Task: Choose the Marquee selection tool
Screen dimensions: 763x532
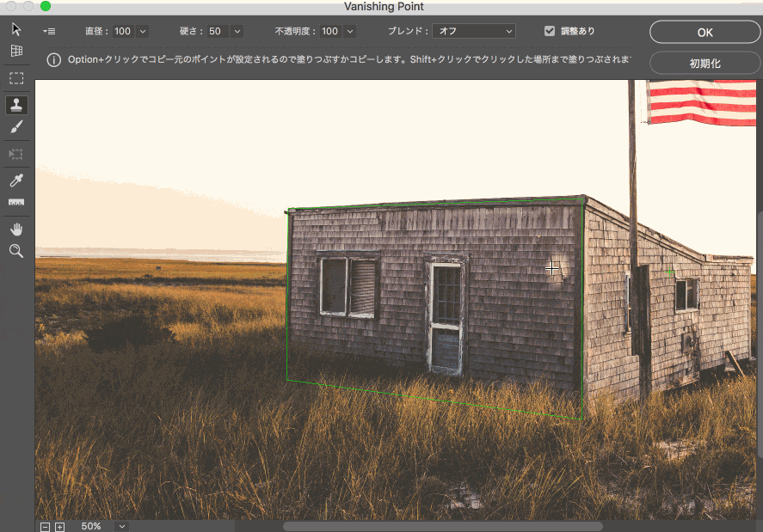Action: pyautogui.click(x=16, y=78)
